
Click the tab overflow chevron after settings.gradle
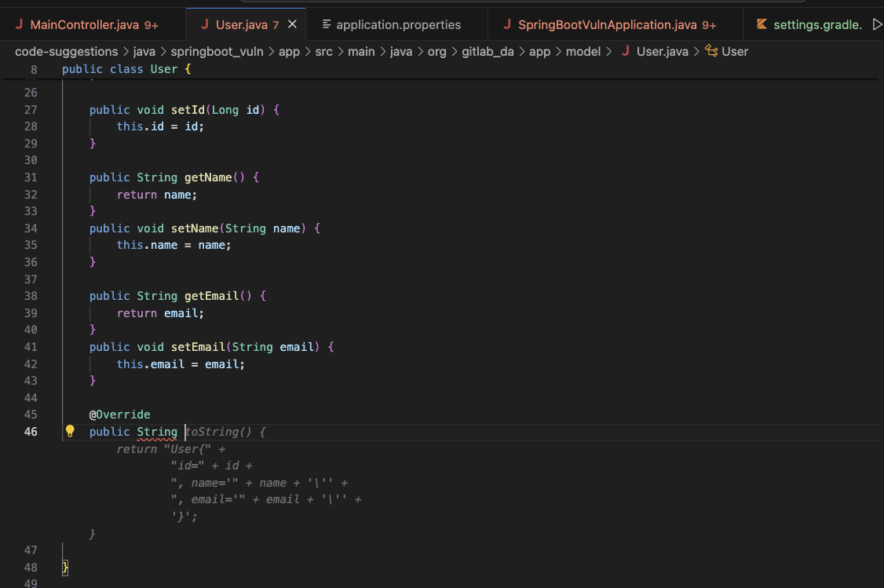tap(877, 24)
